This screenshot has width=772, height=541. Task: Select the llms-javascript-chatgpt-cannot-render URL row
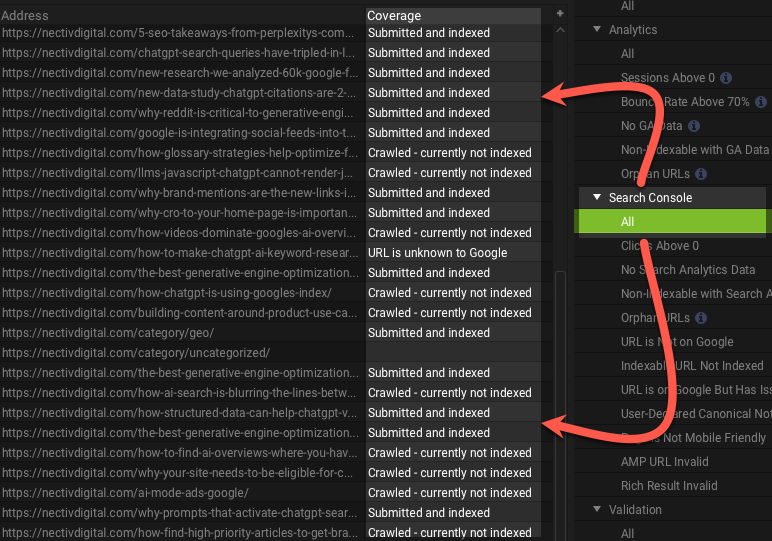click(x=177, y=173)
